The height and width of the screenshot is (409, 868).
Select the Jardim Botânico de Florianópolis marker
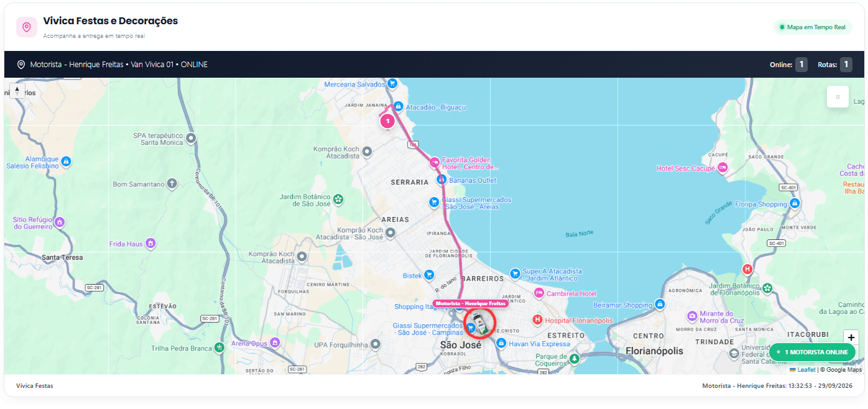tap(768, 288)
